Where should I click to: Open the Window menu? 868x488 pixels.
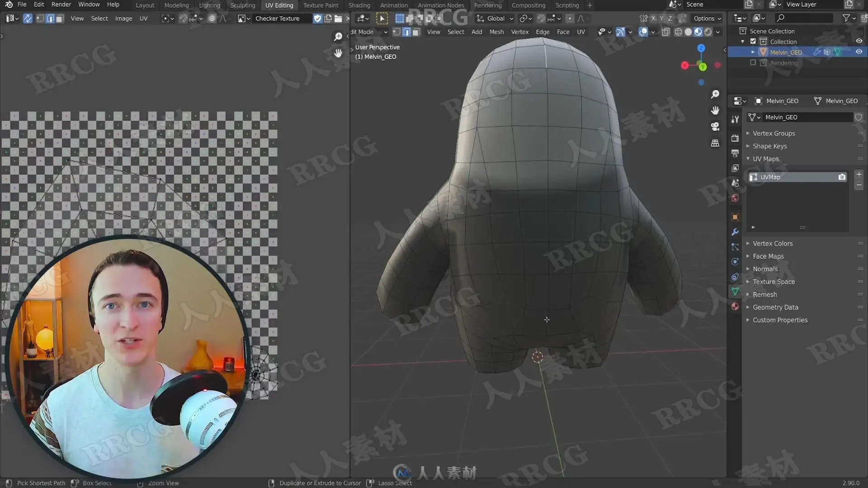(89, 5)
